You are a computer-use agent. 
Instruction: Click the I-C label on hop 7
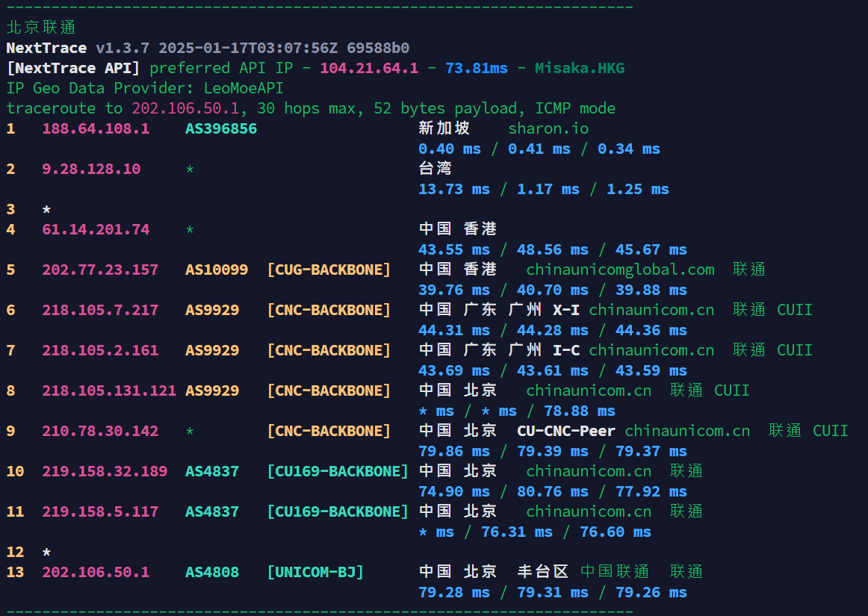pos(566,350)
